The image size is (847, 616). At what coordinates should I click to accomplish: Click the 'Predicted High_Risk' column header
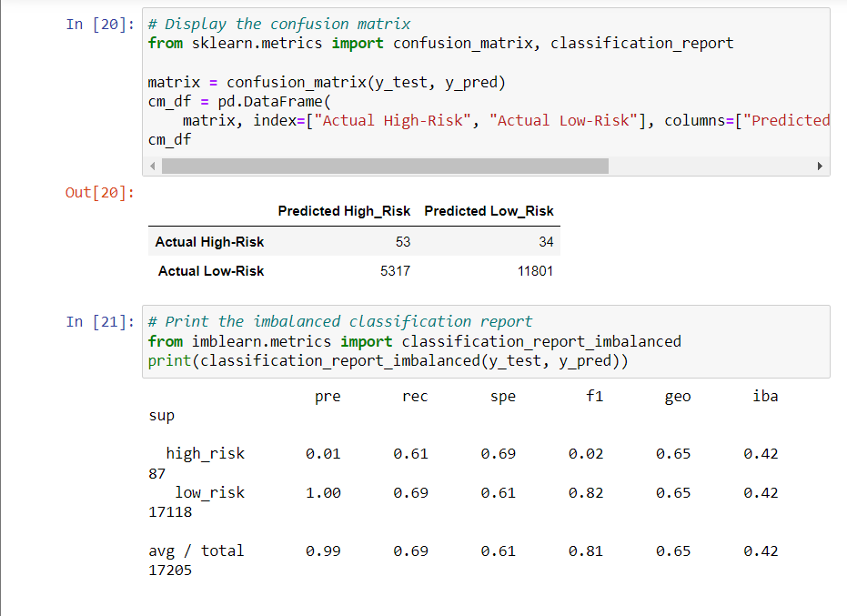click(344, 211)
